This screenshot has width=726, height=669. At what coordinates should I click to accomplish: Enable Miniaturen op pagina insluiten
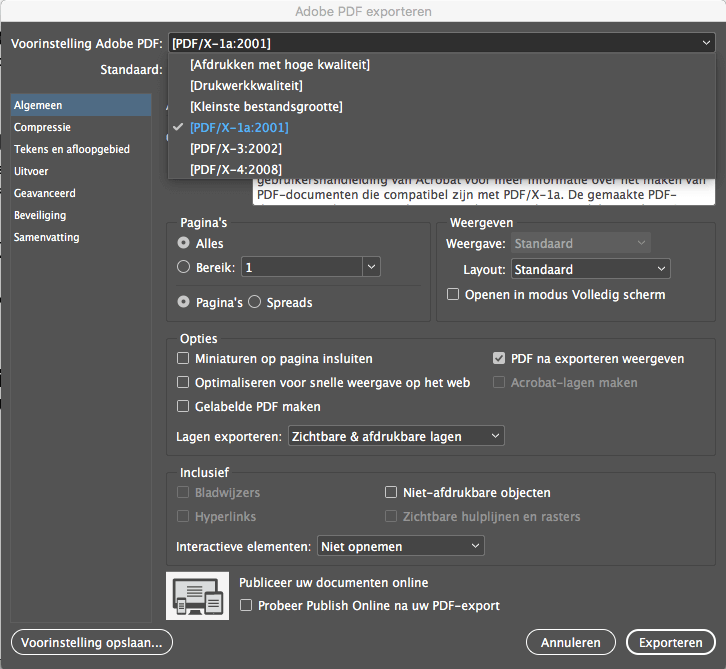(183, 358)
